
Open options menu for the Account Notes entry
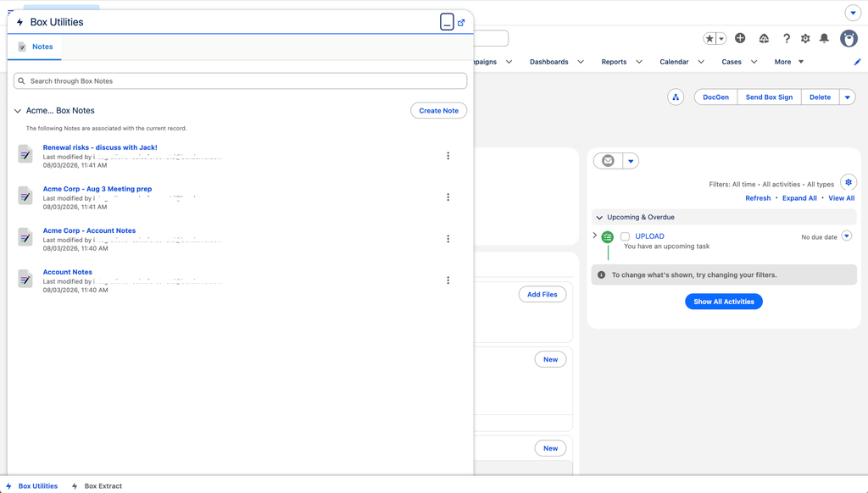[x=448, y=280]
